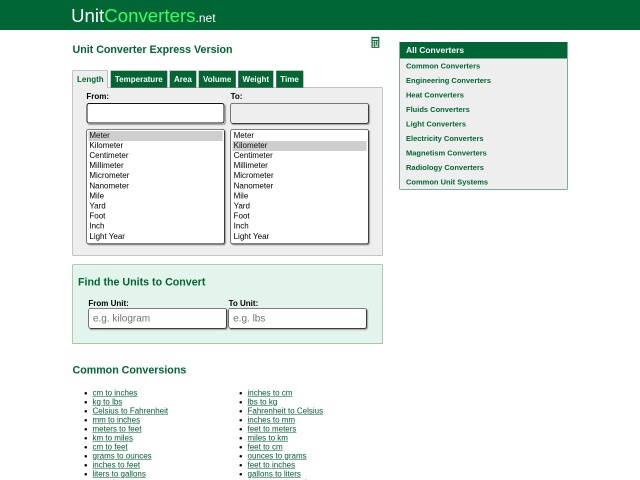This screenshot has height=480, width=640.
Task: Choose Inch in the From list
Action: pyautogui.click(x=155, y=226)
